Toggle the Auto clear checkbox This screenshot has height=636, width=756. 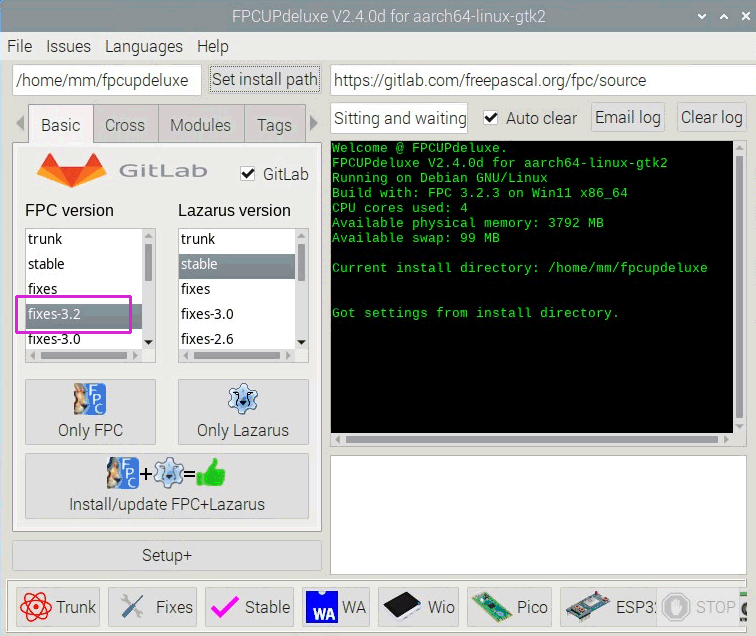[491, 118]
